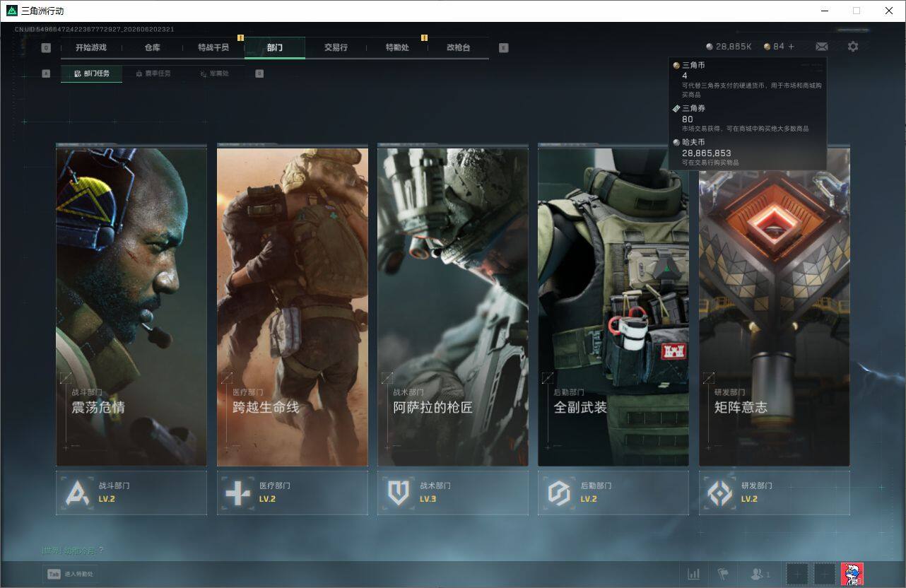
Task: Maximize the 三角洲行动 window
Action: (x=857, y=11)
